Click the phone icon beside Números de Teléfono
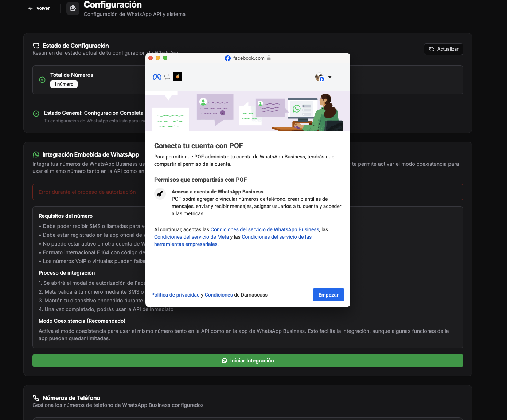The height and width of the screenshot is (420, 507). pos(36,398)
